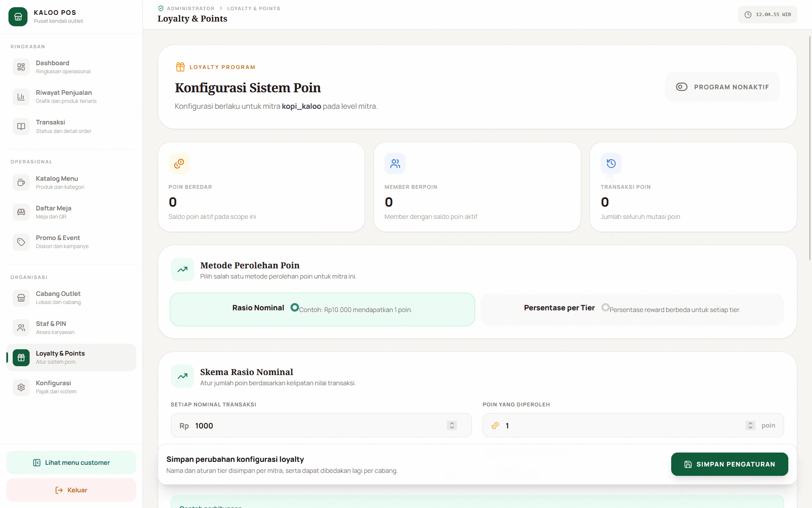The height and width of the screenshot is (508, 812).
Task: Click the Loyalty & Points breadcrumb text
Action: click(x=253, y=8)
